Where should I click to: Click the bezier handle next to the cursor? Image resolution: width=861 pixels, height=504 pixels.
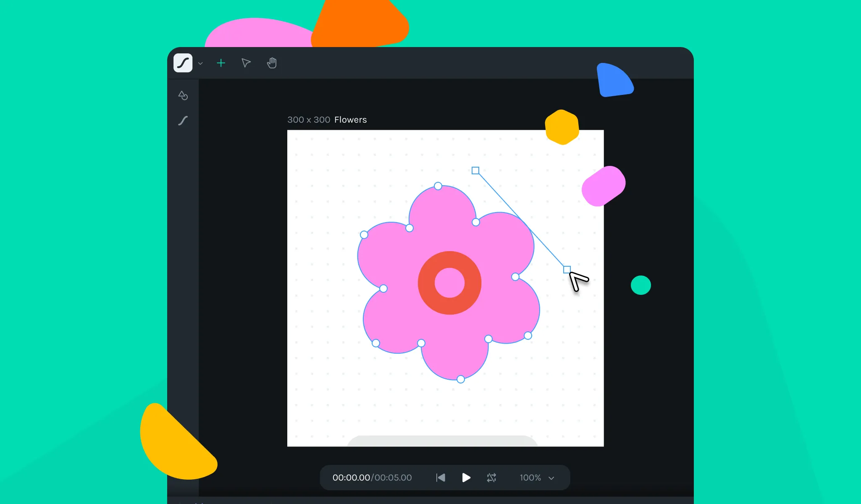click(x=567, y=269)
